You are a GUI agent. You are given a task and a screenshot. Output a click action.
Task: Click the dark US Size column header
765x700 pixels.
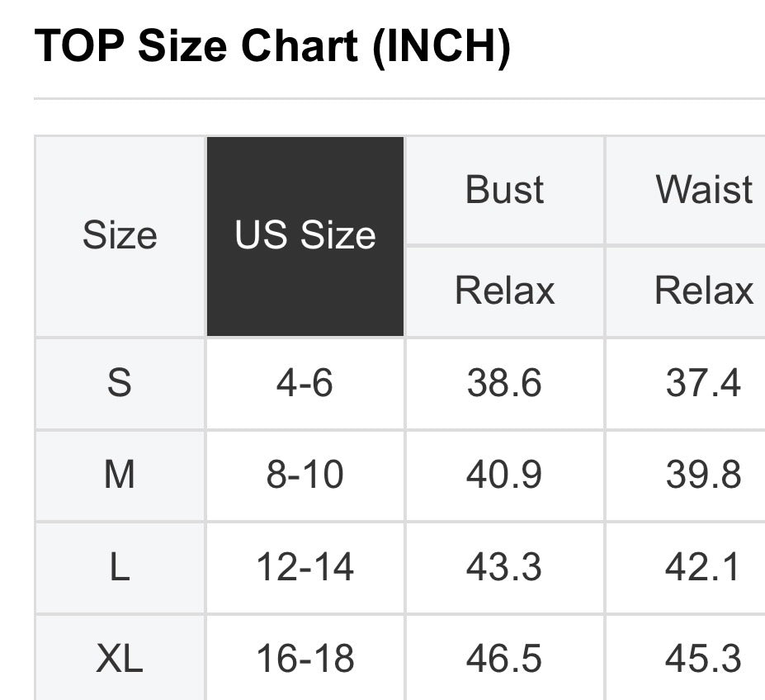(305, 236)
